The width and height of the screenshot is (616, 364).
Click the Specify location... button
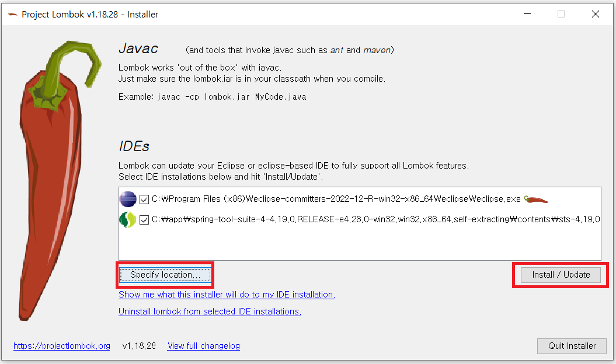165,275
